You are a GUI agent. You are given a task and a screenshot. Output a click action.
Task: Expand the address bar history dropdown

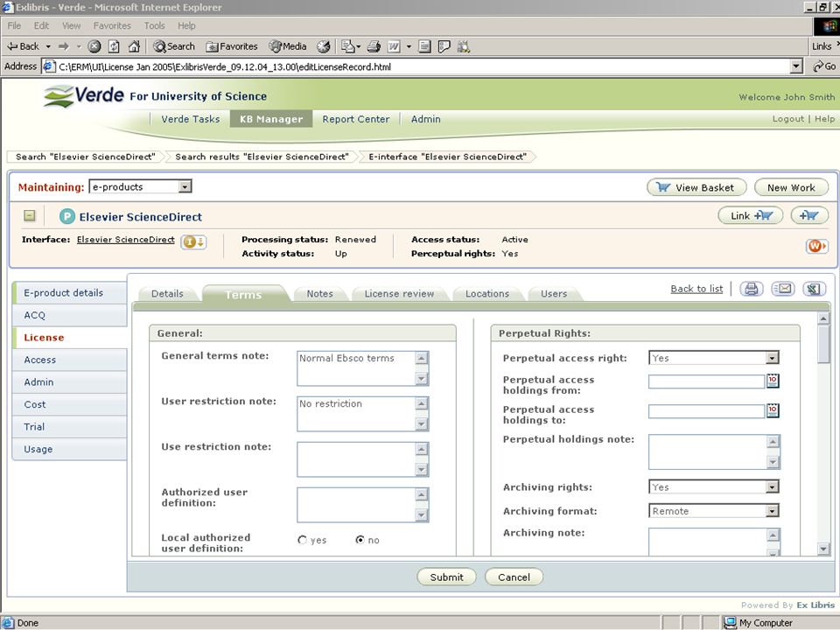pos(796,66)
